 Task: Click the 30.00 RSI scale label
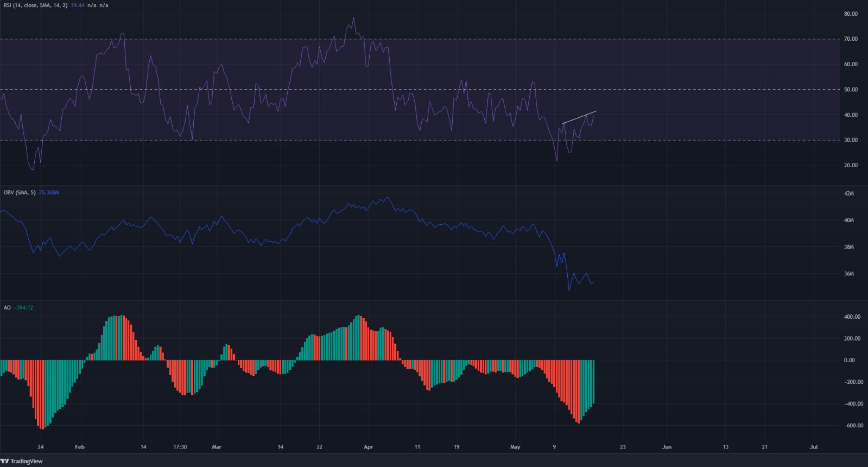[x=851, y=140]
